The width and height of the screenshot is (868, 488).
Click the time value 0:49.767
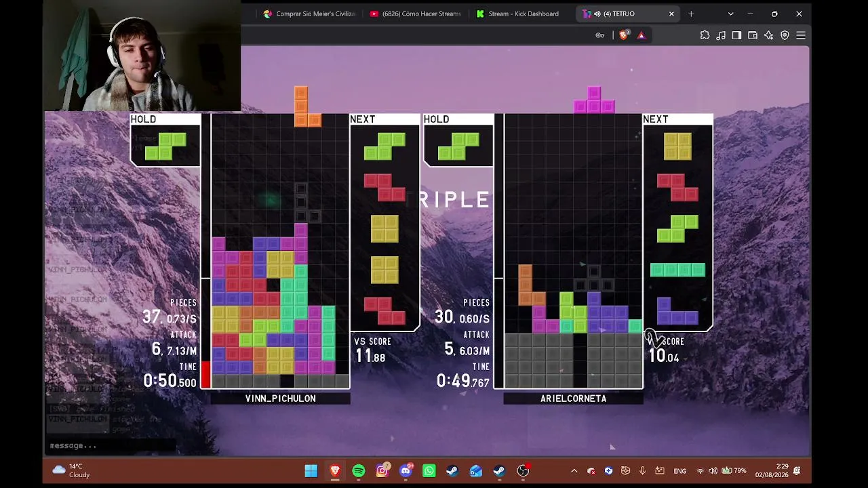[x=463, y=381]
